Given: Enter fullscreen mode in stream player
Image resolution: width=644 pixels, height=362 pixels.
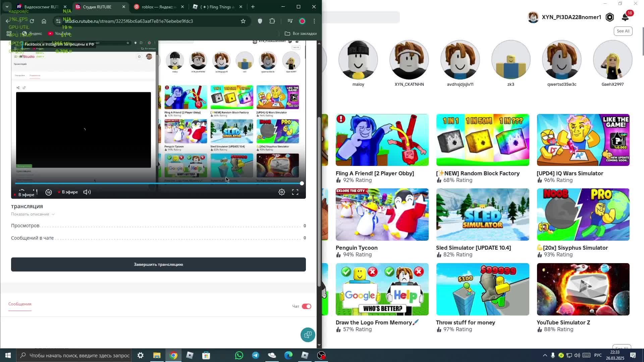Looking at the screenshot, I should [x=295, y=192].
